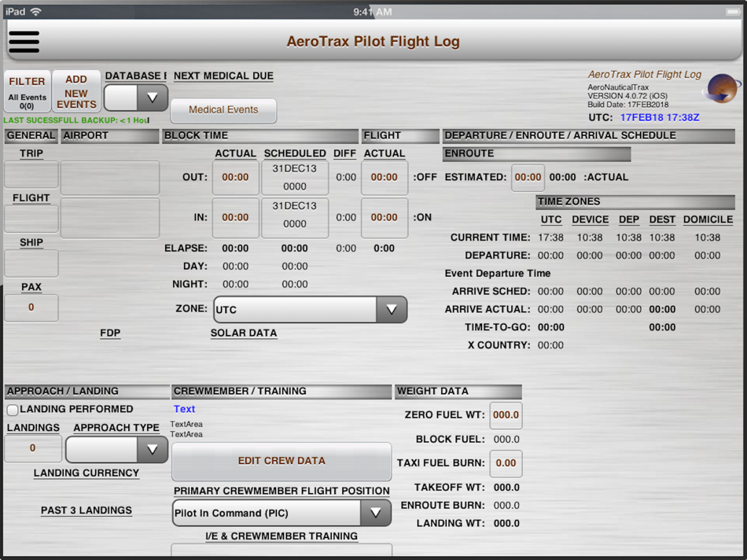Select the Block Time section header
Image resolution: width=747 pixels, height=560 pixels.
(x=260, y=136)
